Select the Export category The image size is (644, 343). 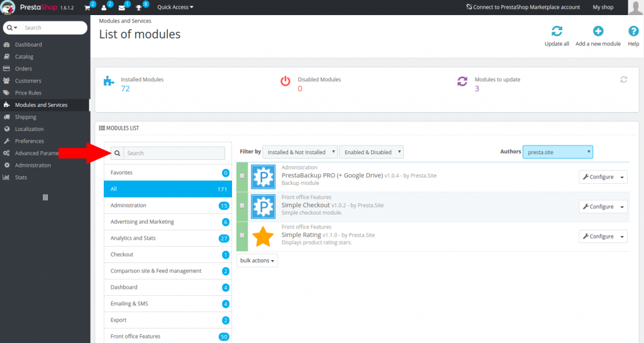click(168, 320)
